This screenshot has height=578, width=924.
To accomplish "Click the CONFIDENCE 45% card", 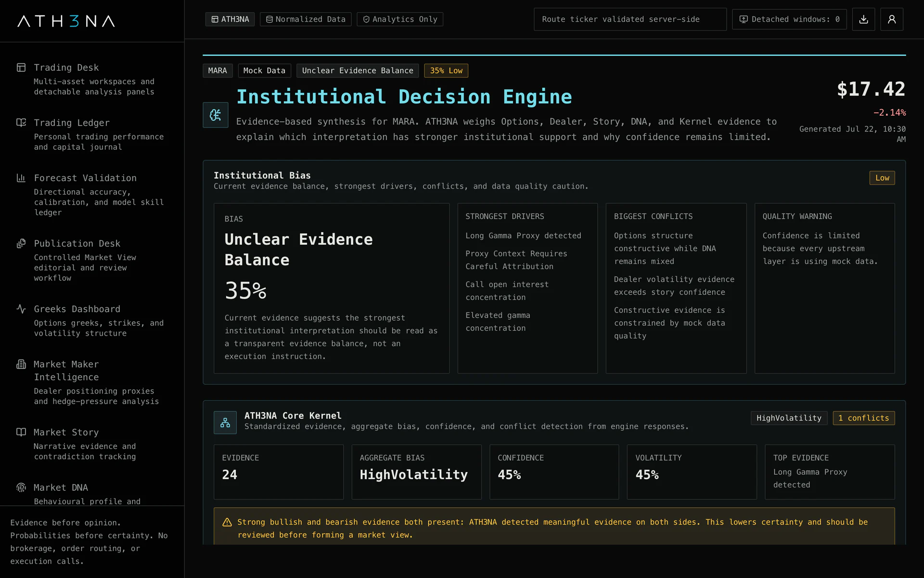I will coord(554,472).
